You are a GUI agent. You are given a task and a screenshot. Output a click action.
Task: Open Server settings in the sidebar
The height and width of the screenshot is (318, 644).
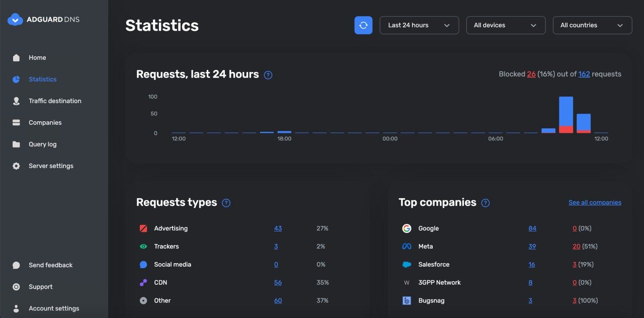(x=51, y=166)
